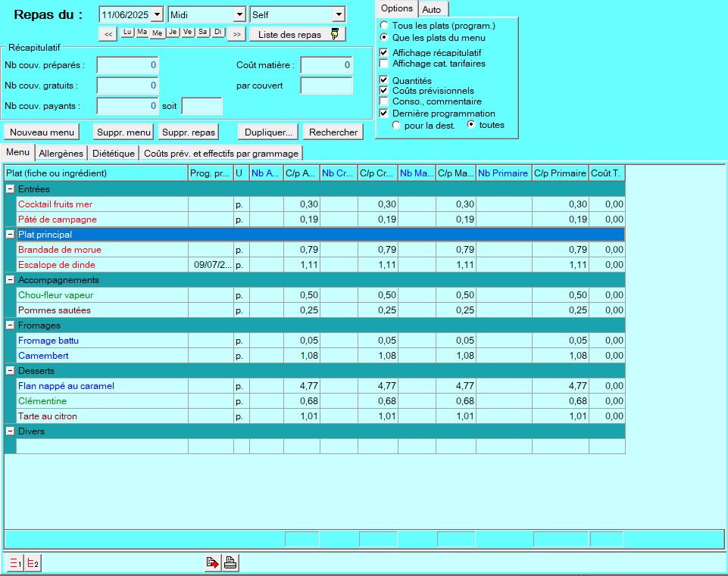Viewport: 728px width, 576px height.
Task: Open the date dropdown for 11/06/2025
Action: pyautogui.click(x=157, y=14)
